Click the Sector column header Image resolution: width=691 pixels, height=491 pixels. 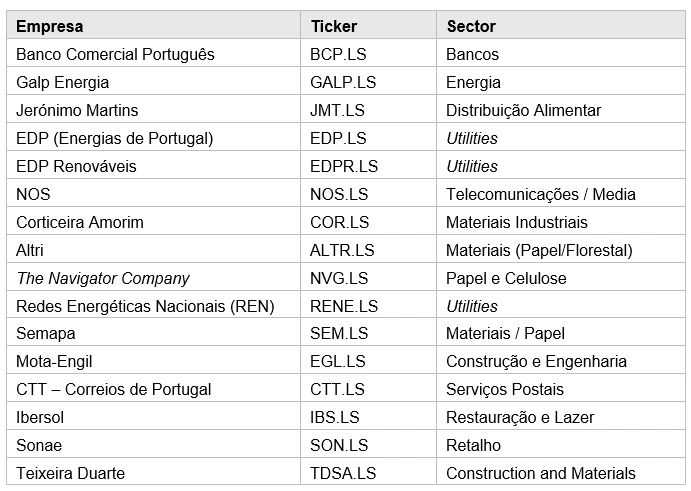tap(561, 26)
